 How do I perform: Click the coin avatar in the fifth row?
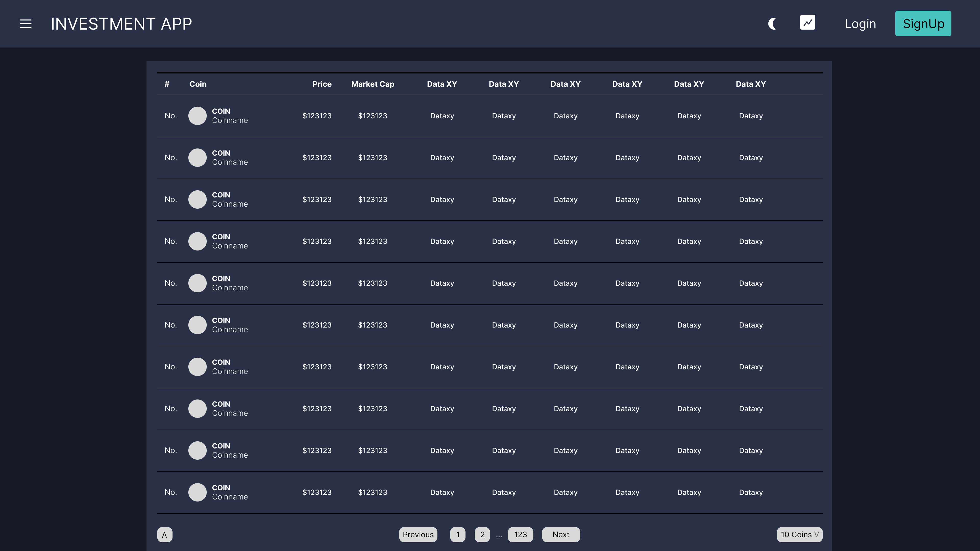tap(198, 283)
